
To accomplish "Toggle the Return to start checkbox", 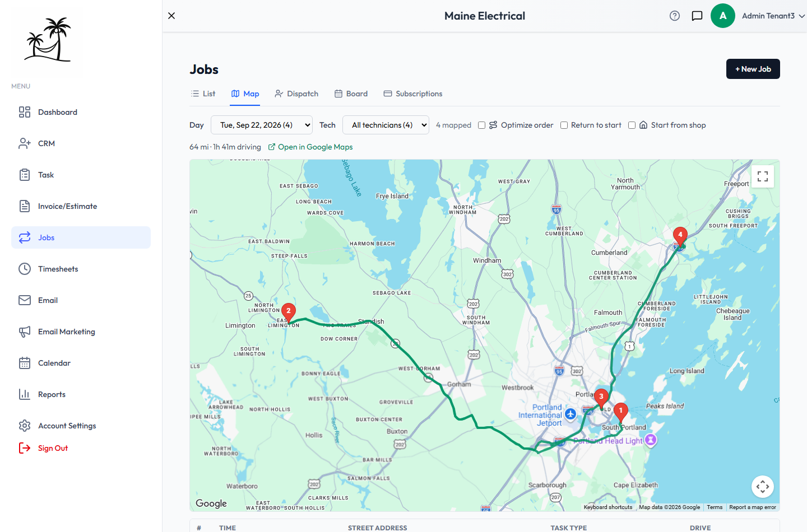I will tap(564, 125).
